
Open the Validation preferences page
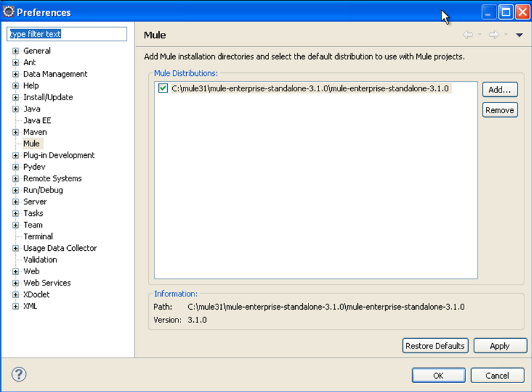click(40, 260)
